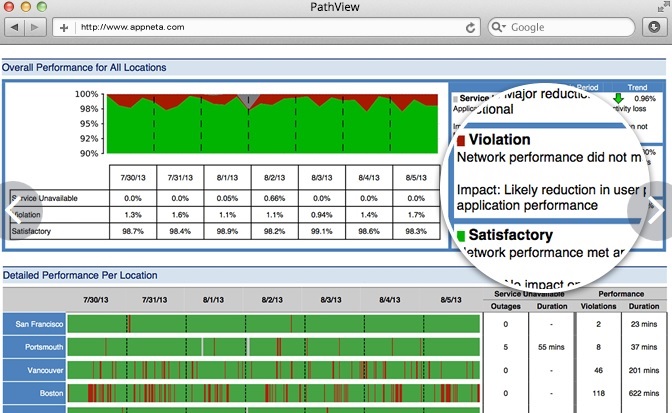This screenshot has width=672, height=413.
Task: Select the San Francisco location row label
Action: 35,324
